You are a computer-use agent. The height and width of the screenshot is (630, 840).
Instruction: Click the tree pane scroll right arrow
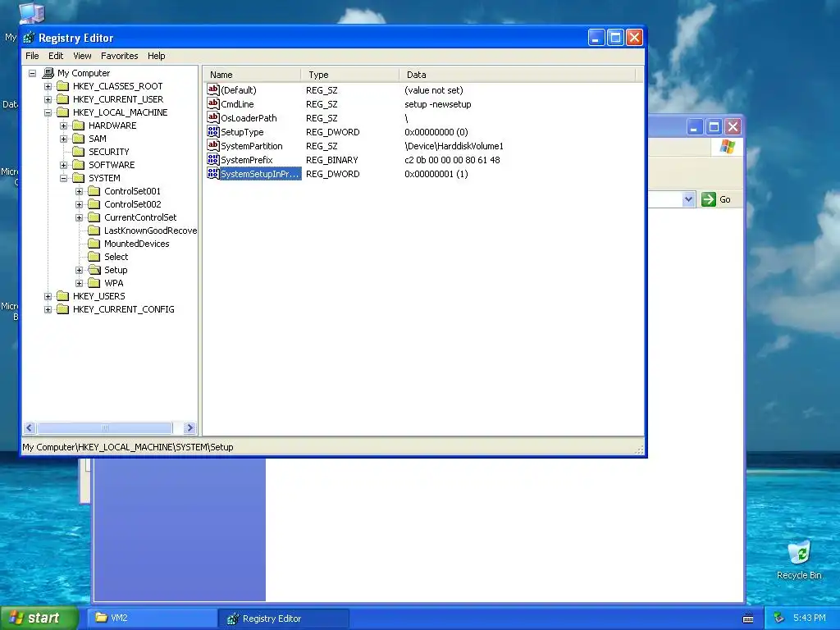pos(189,427)
